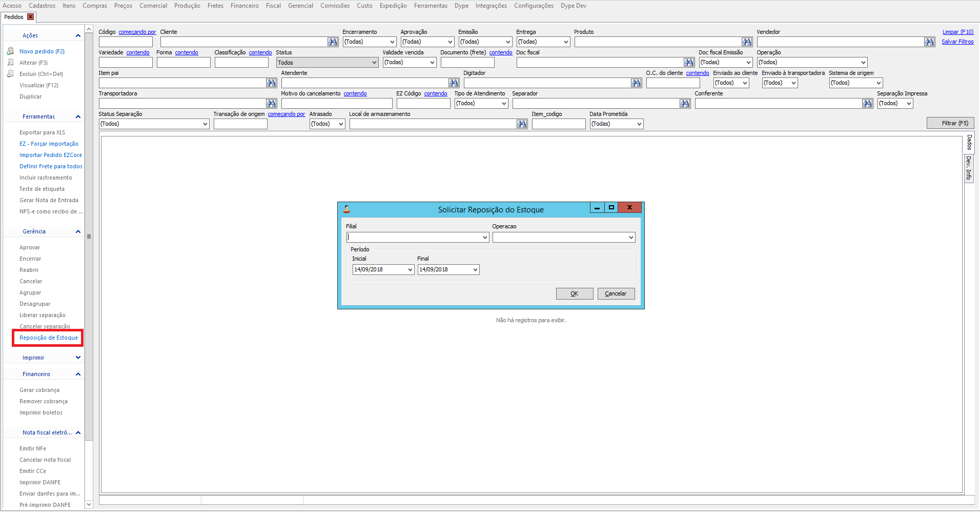Open Vendedor search binoculars icon
This screenshot has width=980, height=512.
point(929,42)
